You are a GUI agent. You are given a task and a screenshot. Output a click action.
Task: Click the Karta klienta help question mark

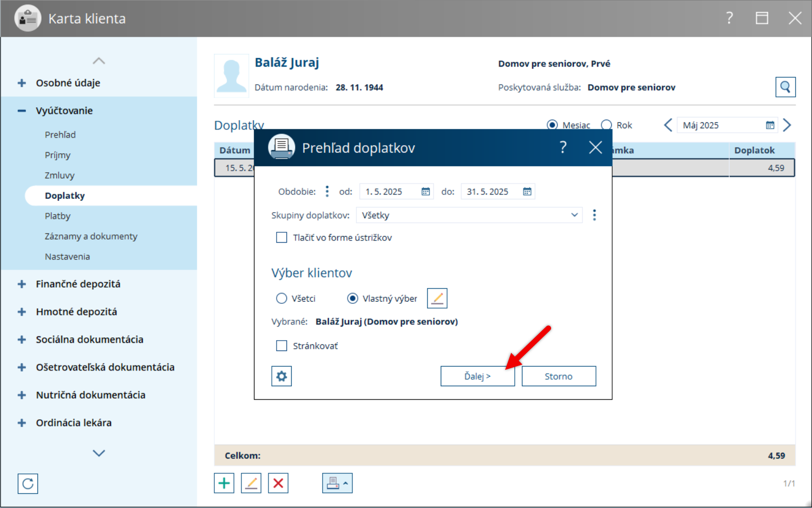tap(729, 18)
